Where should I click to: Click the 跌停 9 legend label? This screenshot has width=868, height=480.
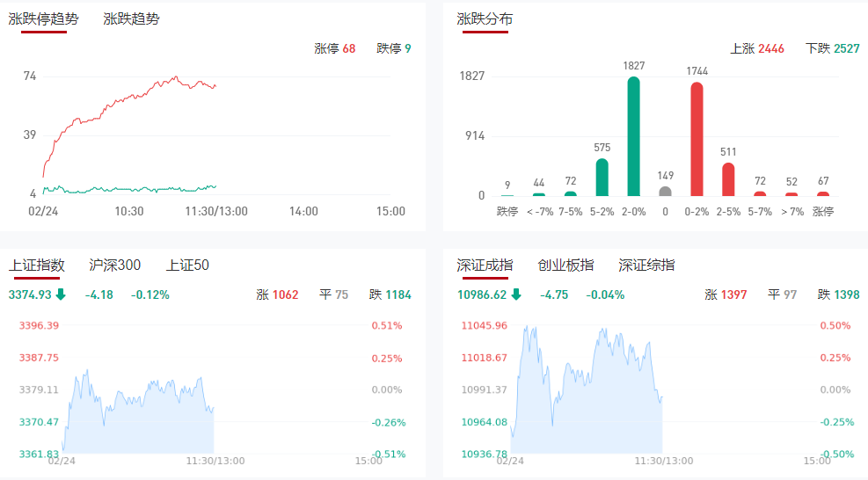click(393, 48)
